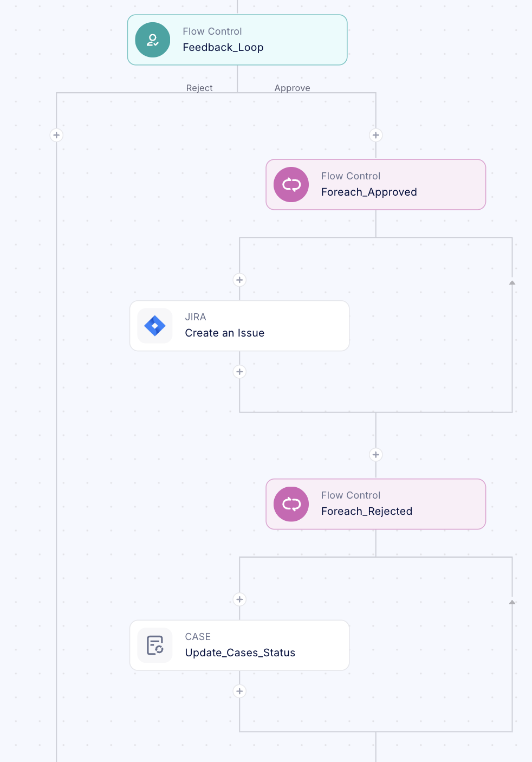Open the Foreach_Rejected node
This screenshot has height=762, width=532.
click(375, 504)
